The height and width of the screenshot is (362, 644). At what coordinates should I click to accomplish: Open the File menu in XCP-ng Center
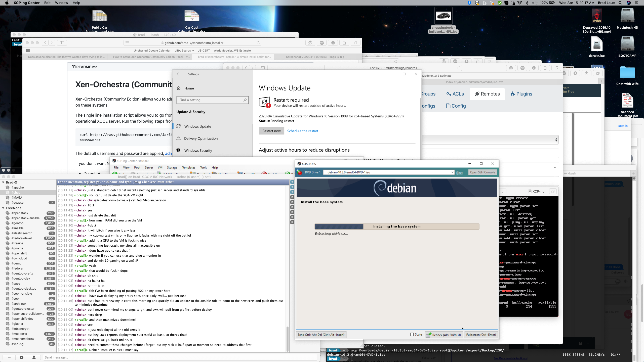click(x=116, y=167)
